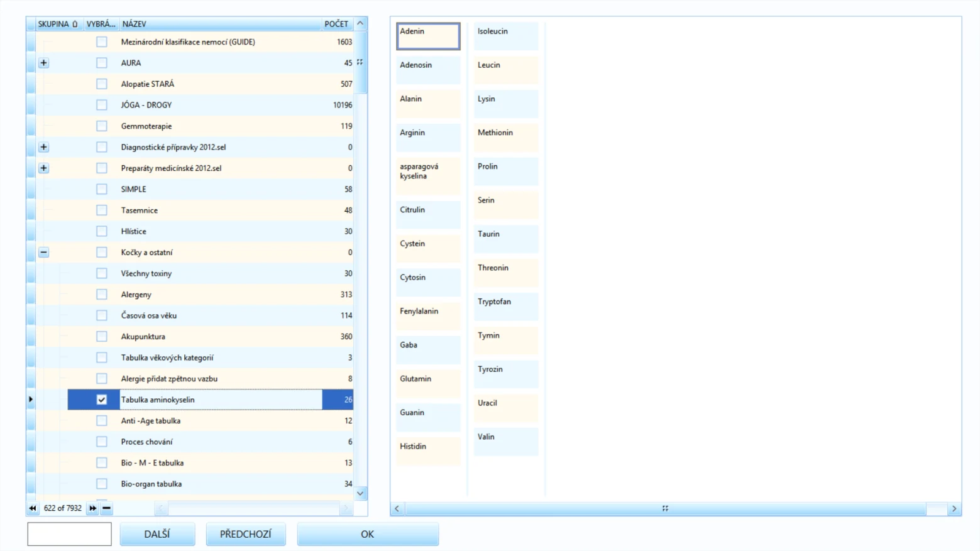Click the DALŠÍ button
980x551 pixels.
pos(157,534)
